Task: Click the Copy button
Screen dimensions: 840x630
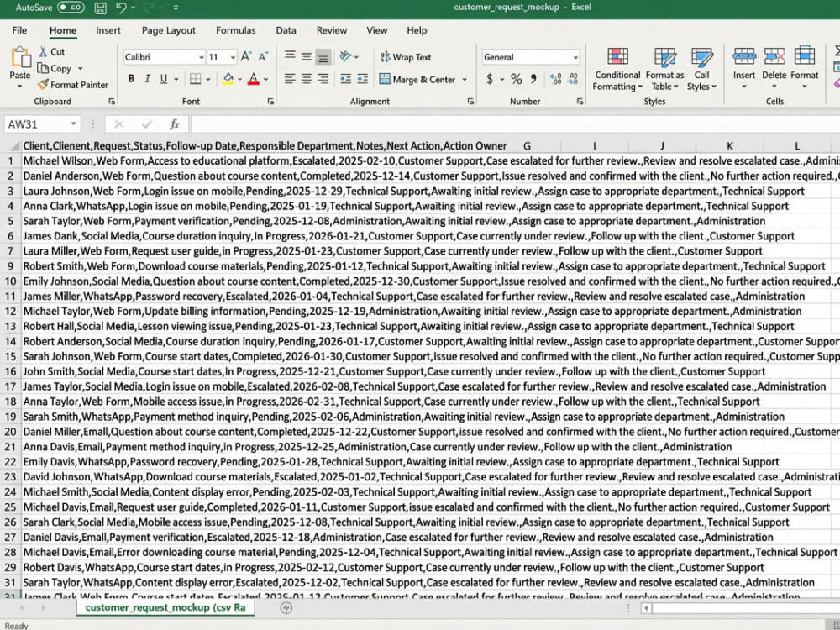Action: coord(54,69)
